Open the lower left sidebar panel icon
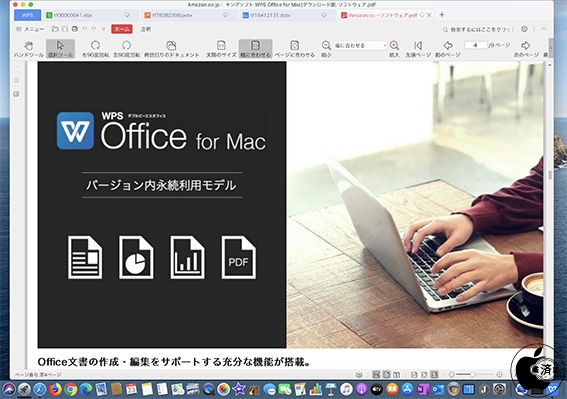Screen dimensions: 567x399 point(17,94)
